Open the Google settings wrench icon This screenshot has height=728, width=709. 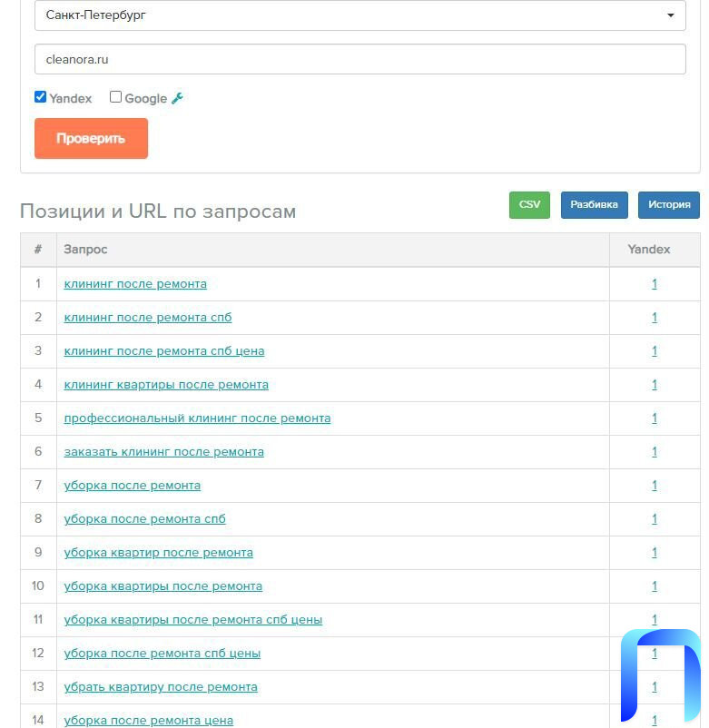pyautogui.click(x=177, y=98)
